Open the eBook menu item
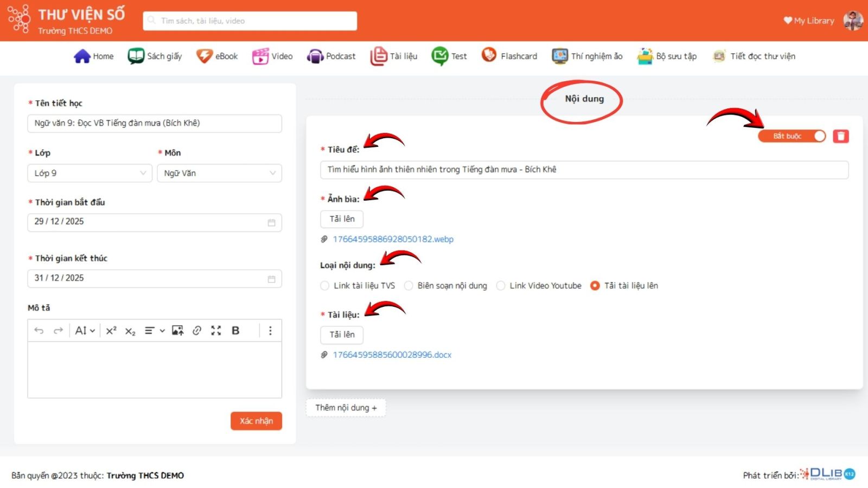 [x=217, y=56]
